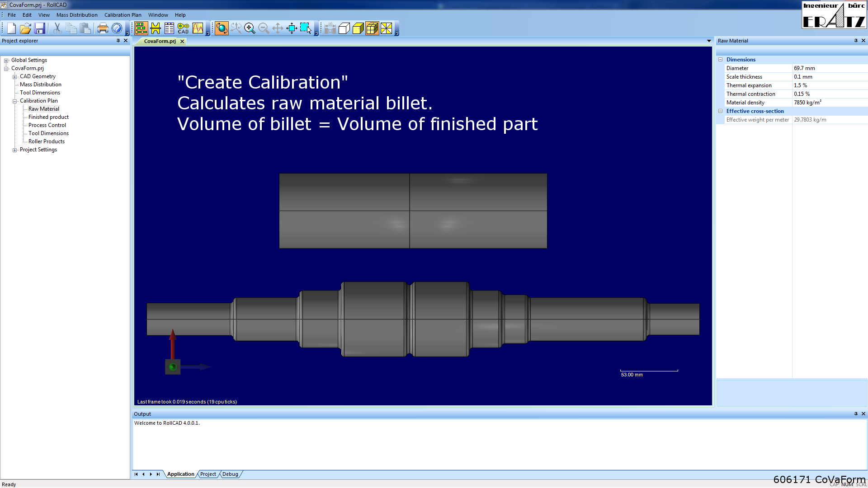Collapse the Calibration Plan tree node
868x488 pixels.
coord(15,101)
